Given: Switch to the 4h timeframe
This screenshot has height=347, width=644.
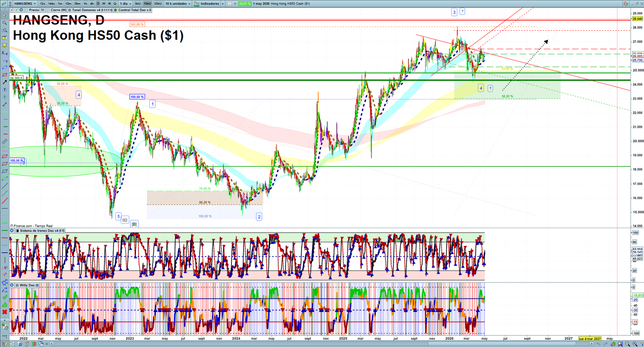Looking at the screenshot, I should [92, 4].
